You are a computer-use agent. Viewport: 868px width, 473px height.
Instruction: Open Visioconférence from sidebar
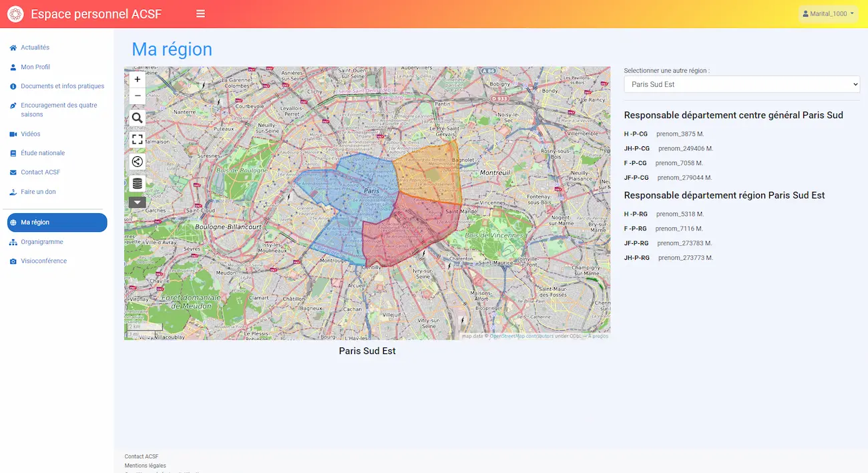coord(44,261)
